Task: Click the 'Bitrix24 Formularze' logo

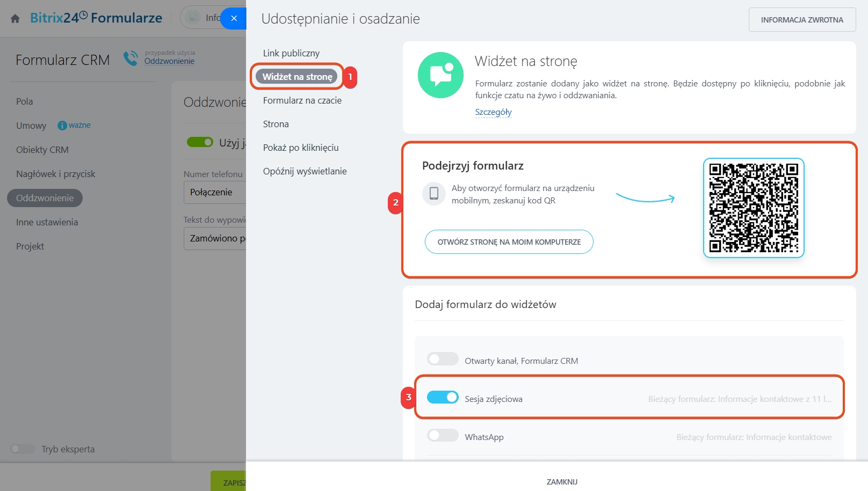Action: [96, 18]
